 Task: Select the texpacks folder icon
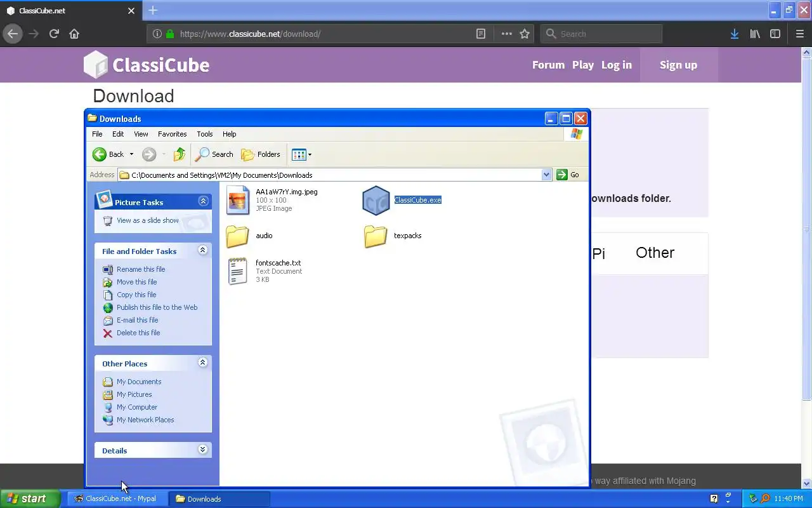coord(376,236)
